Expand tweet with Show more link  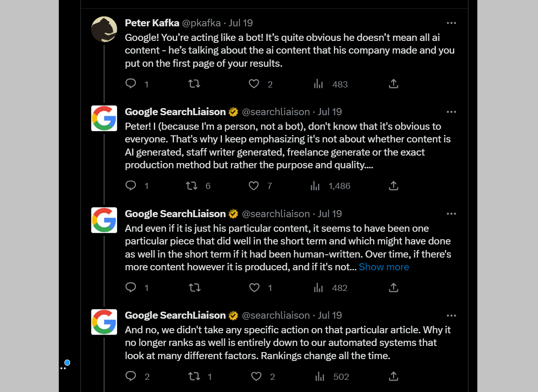coord(384,267)
